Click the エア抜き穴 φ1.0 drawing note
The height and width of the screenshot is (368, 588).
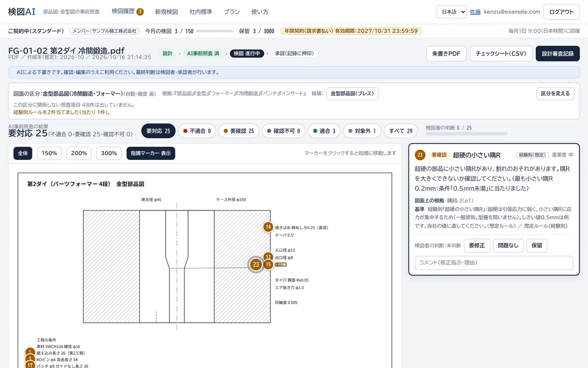click(290, 288)
